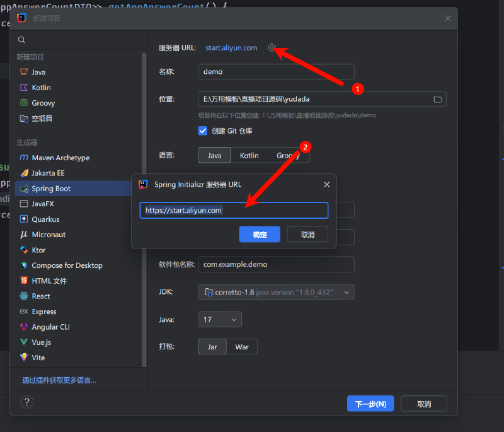Screen dimensions: 504x432
Task: Select War packaging option
Action: [242, 347]
